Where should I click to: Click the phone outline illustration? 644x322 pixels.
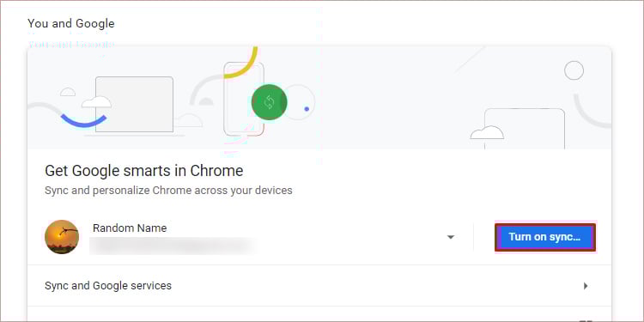(244, 99)
